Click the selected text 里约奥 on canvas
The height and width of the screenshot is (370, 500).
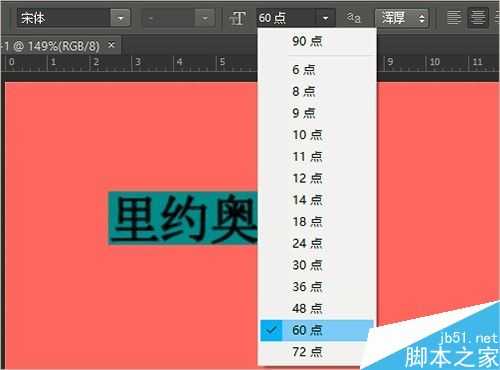[x=183, y=219]
